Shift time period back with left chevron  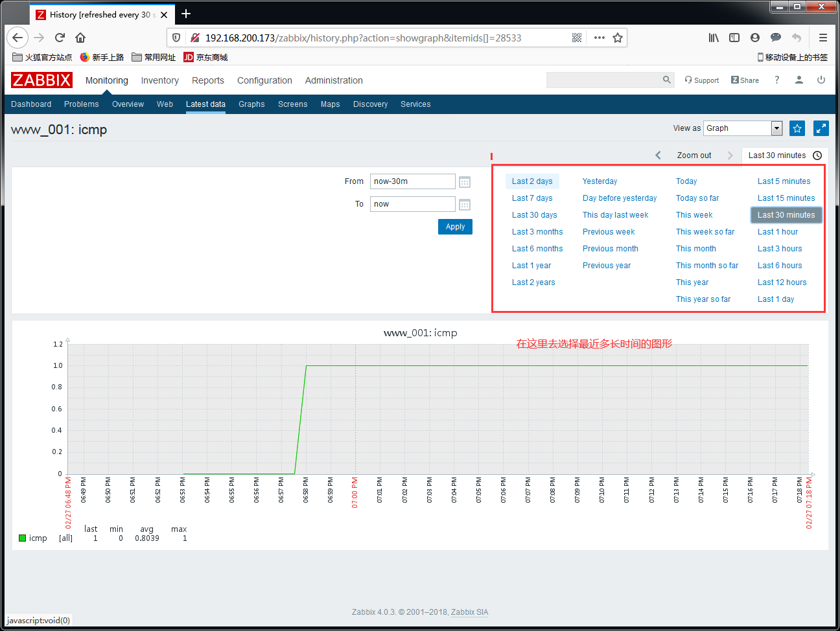coord(659,155)
